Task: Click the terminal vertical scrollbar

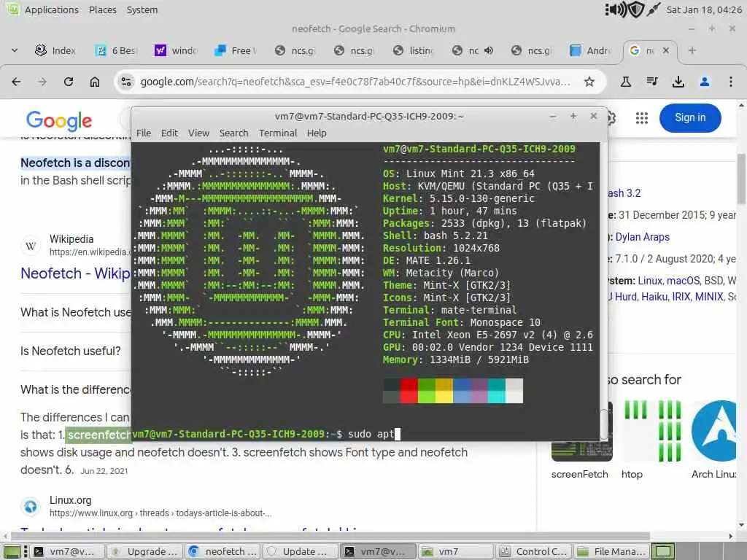Action: click(604, 423)
